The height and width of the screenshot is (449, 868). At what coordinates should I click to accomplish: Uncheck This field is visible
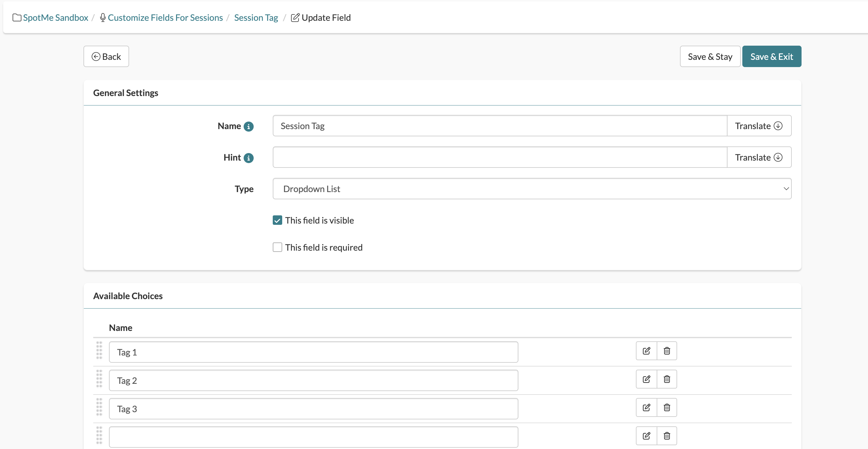277,220
